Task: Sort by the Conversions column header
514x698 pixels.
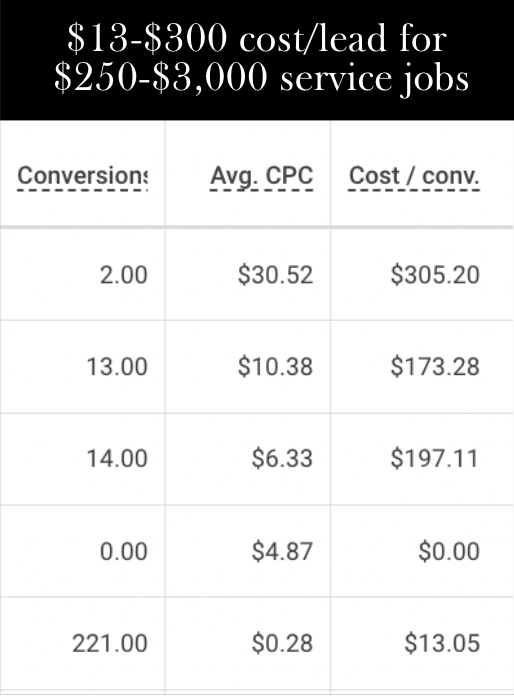Action: tap(82, 175)
